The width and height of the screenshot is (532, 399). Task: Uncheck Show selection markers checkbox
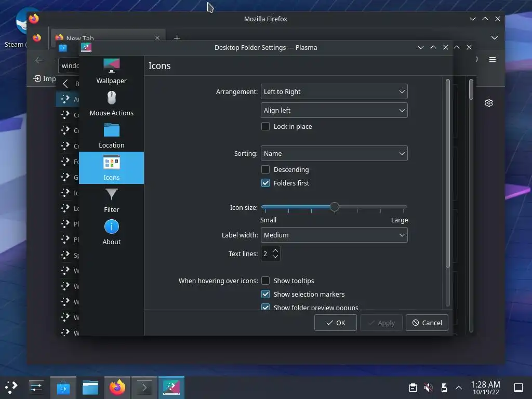(x=265, y=294)
